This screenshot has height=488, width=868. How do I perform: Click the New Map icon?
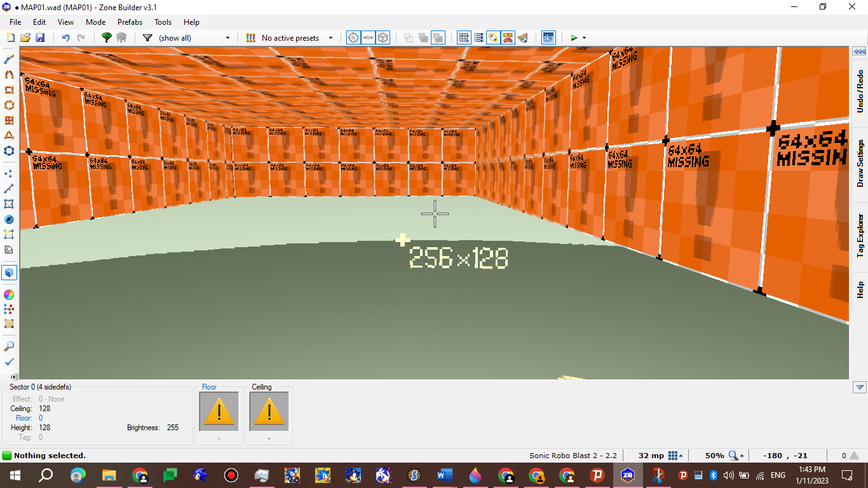(10, 37)
